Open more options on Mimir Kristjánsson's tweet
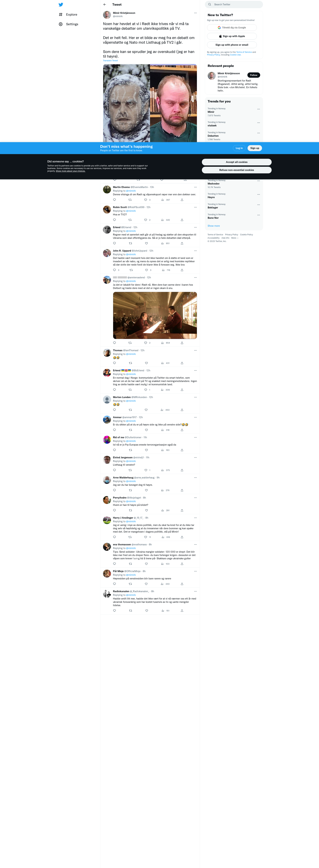This screenshot has height=868, width=319. coord(195,13)
